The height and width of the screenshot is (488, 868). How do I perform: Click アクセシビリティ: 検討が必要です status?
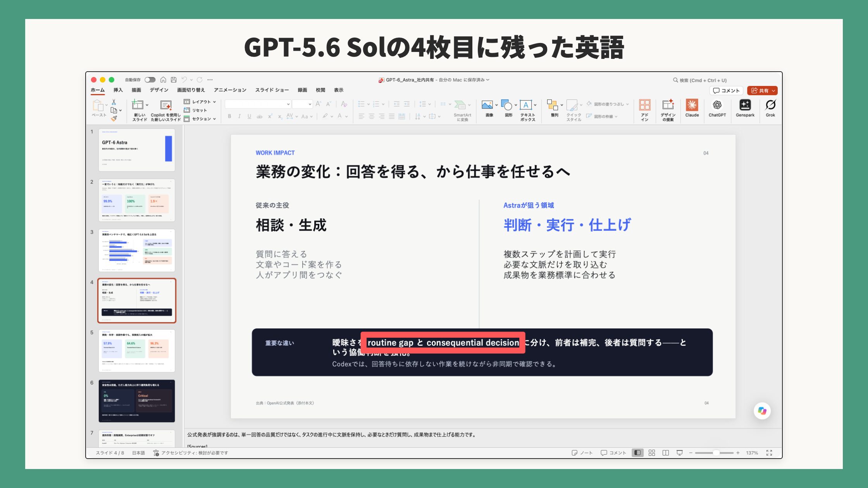click(x=191, y=453)
